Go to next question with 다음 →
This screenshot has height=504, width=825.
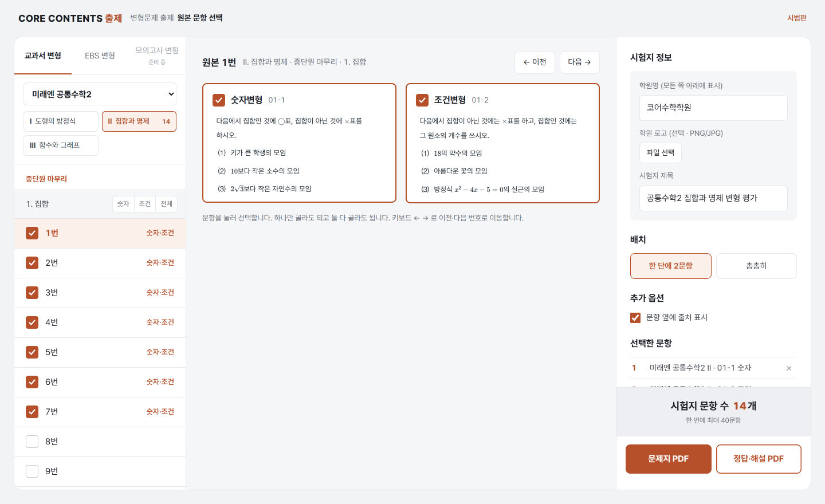pos(579,62)
